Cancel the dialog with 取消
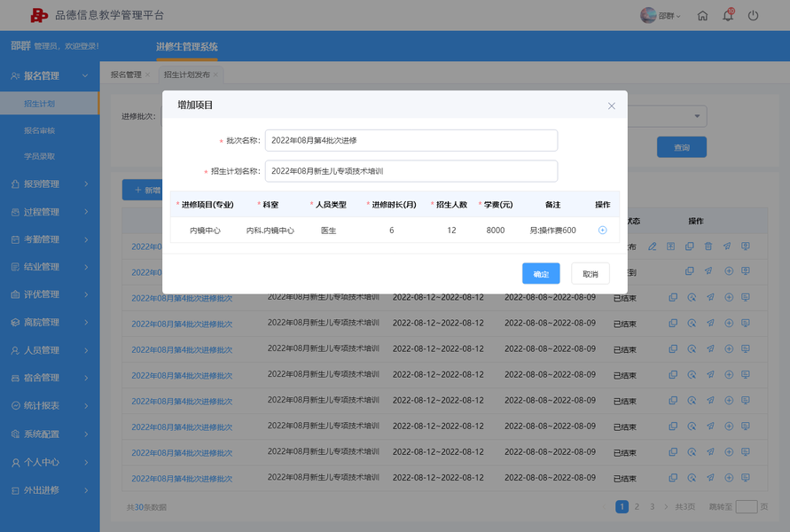This screenshot has height=532, width=790. [590, 274]
